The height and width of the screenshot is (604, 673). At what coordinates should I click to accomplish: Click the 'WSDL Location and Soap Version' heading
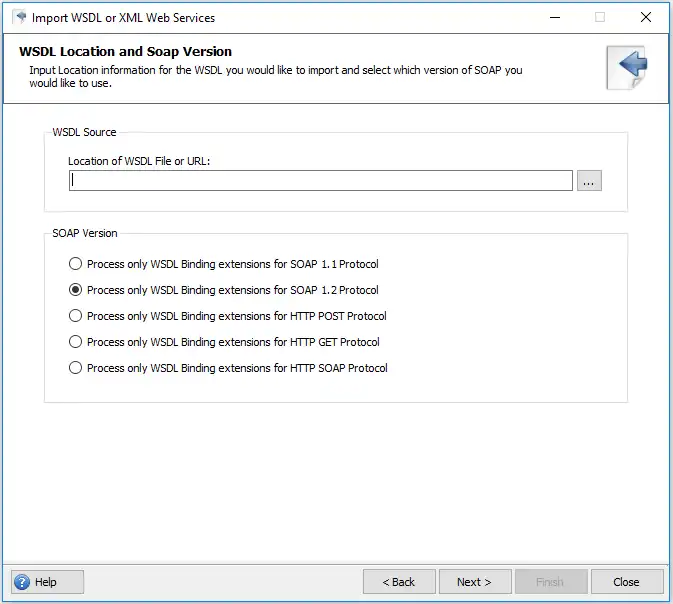(x=125, y=52)
